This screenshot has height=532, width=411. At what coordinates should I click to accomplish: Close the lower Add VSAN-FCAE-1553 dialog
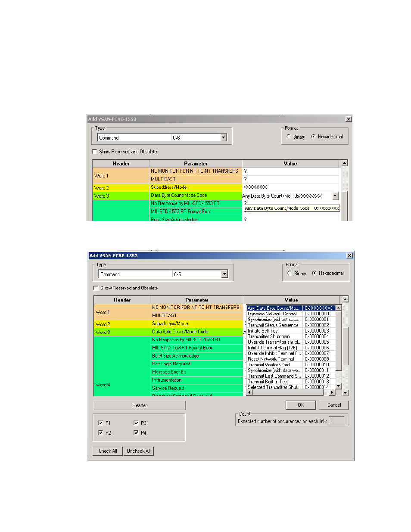point(349,255)
